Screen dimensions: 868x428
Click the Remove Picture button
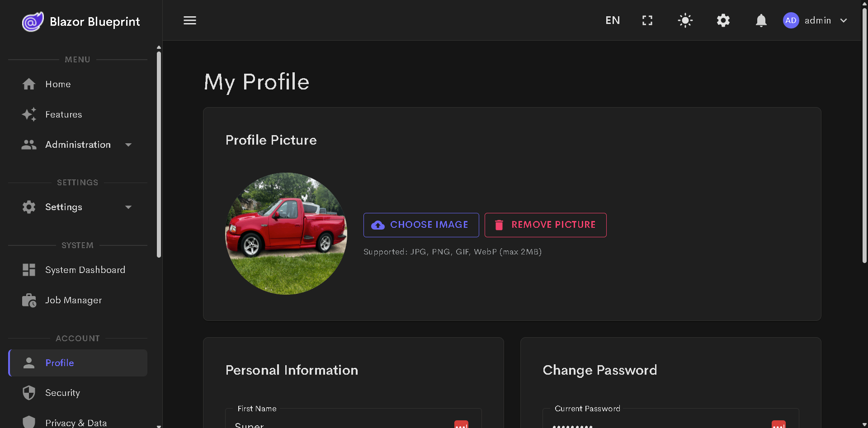coord(545,225)
